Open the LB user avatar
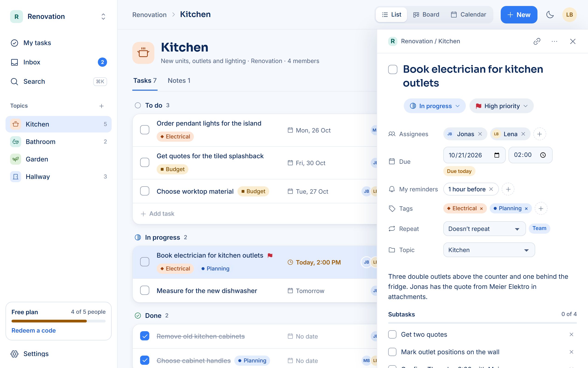Image resolution: width=588 pixels, height=368 pixels. pyautogui.click(x=569, y=14)
